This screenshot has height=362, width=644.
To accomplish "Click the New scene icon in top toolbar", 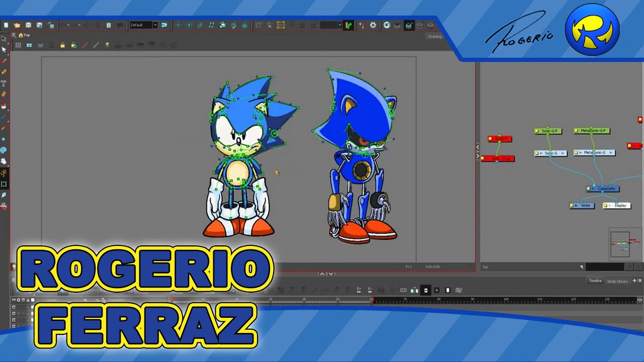I will (6, 25).
